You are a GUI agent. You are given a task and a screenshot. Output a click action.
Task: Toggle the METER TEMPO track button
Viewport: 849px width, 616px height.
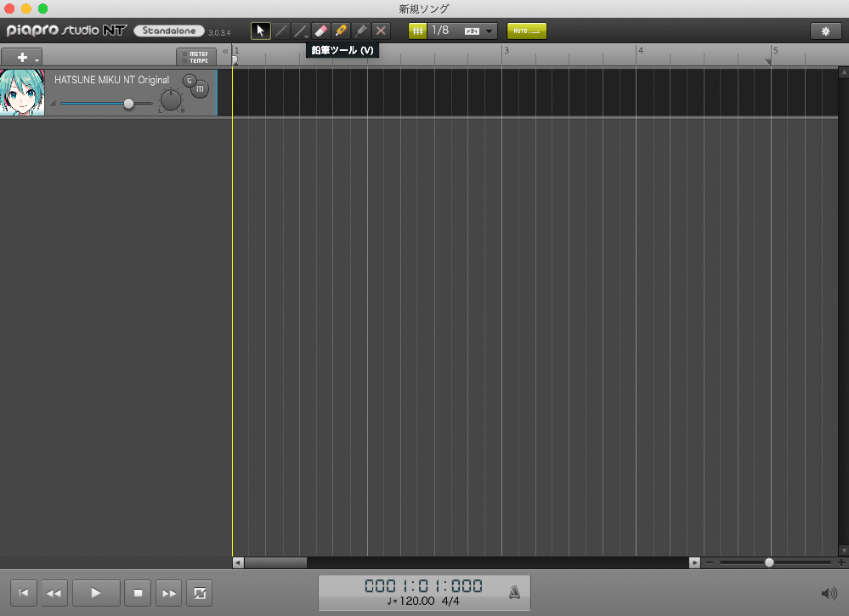coord(196,57)
